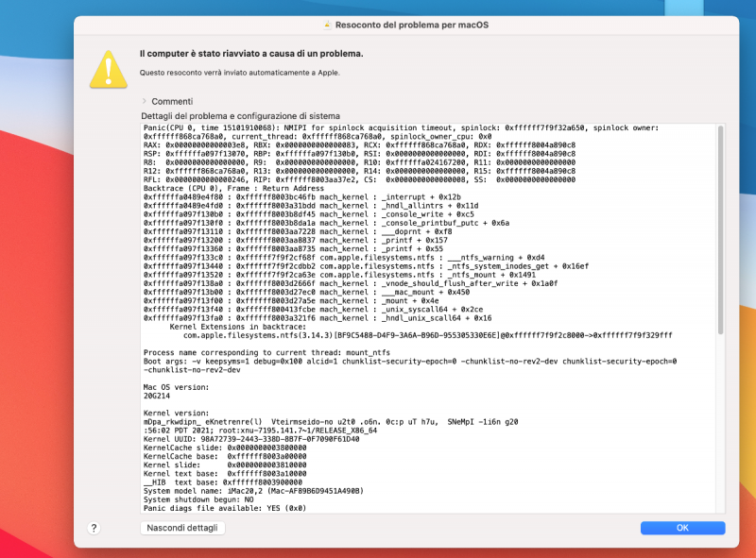The height and width of the screenshot is (558, 756).
Task: Click the report details vertical scrollbar
Action: (720, 229)
